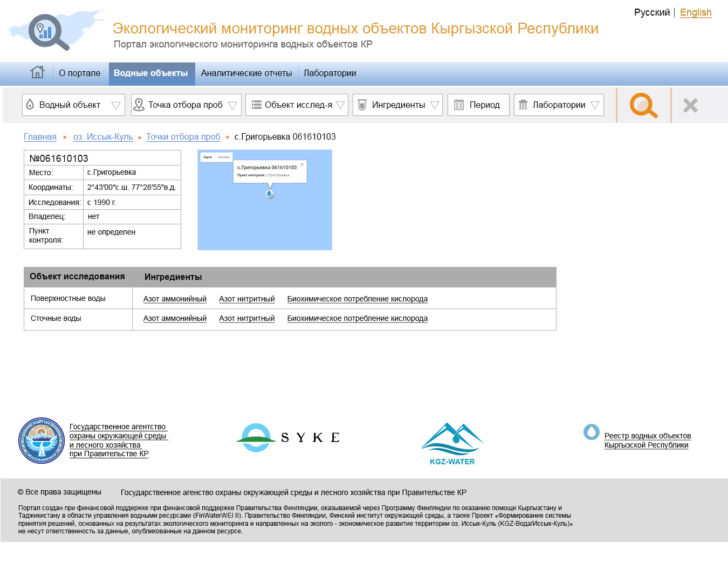Click the Поверхностные воды row label
Screen dimensions: 728x563
(x=68, y=298)
